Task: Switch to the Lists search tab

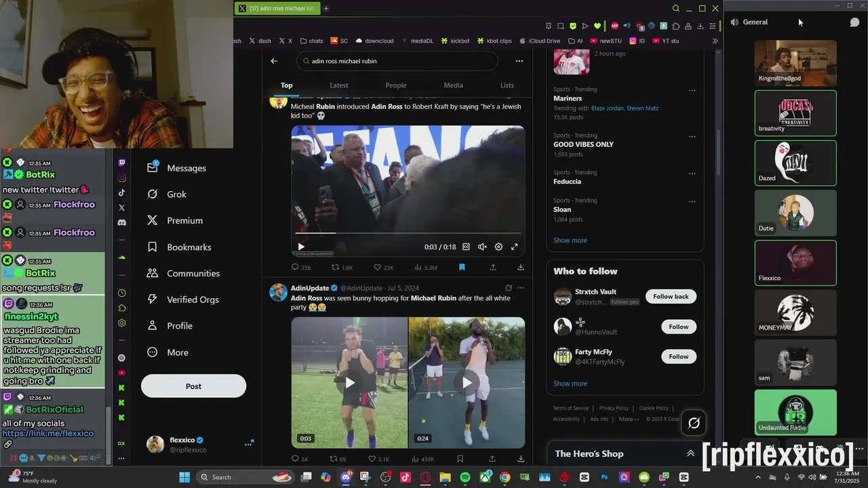Action: coord(507,85)
